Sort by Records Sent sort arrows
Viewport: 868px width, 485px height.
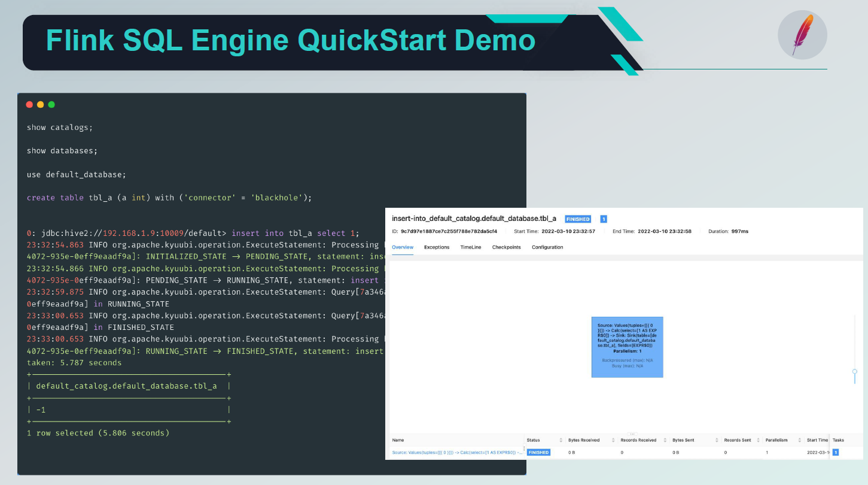click(759, 440)
